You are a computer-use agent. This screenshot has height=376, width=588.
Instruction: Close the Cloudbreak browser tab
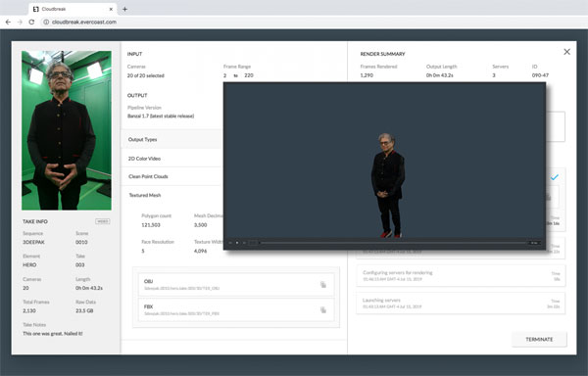click(111, 9)
